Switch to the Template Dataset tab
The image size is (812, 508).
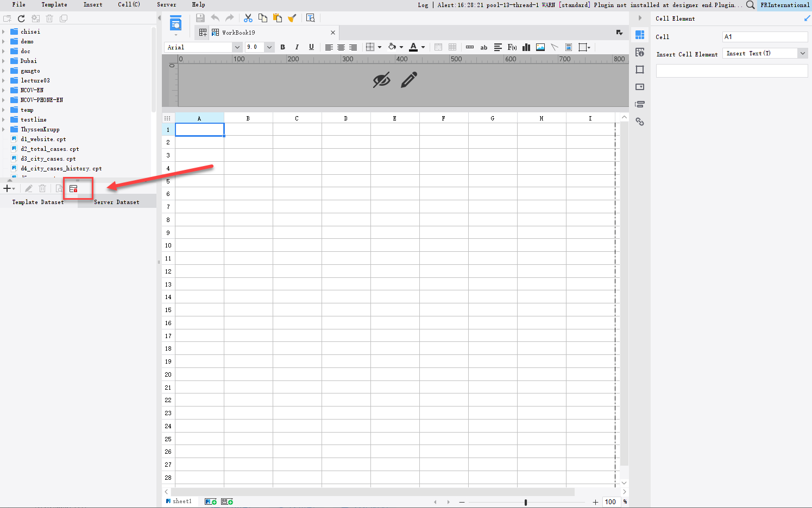point(37,202)
